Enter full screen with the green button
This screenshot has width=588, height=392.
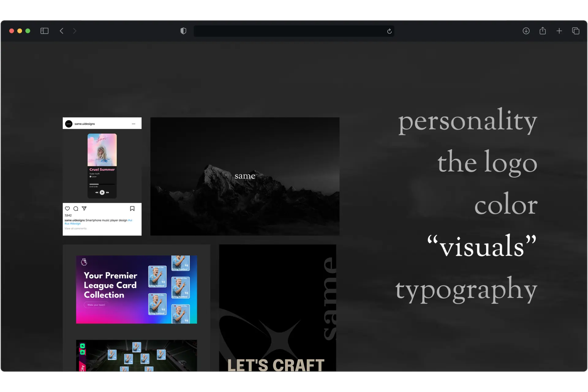pyautogui.click(x=28, y=31)
